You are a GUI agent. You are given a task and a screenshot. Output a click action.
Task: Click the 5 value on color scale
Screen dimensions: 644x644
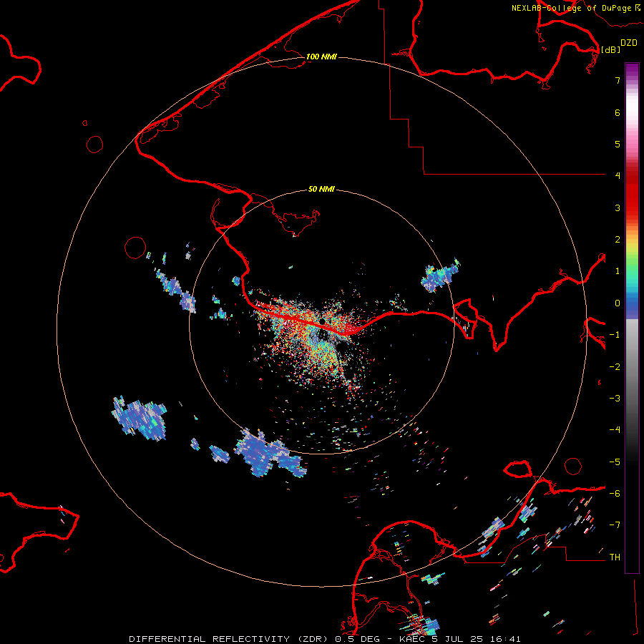tap(618, 145)
